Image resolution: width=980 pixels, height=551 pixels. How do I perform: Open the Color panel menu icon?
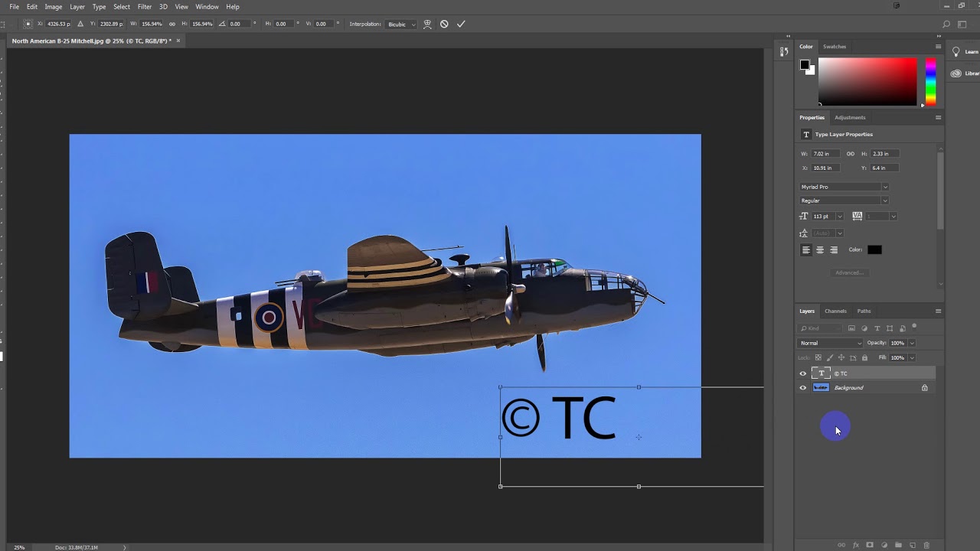(x=938, y=47)
